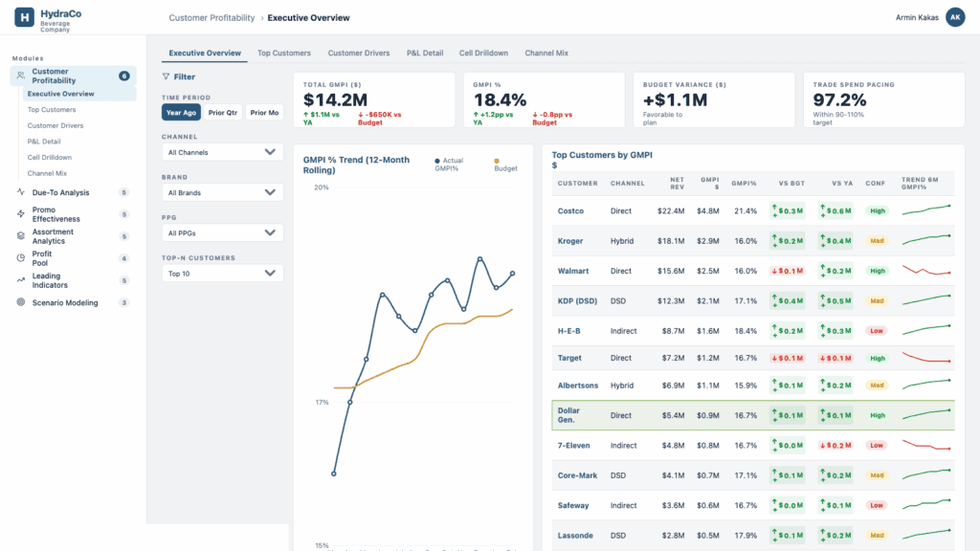Select Prior Qtr time period
Image resolution: width=980 pixels, height=551 pixels.
222,113
